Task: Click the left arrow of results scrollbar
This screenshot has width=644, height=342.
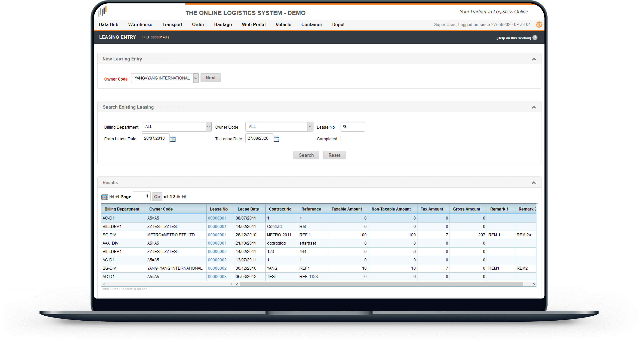Action: coord(237,284)
